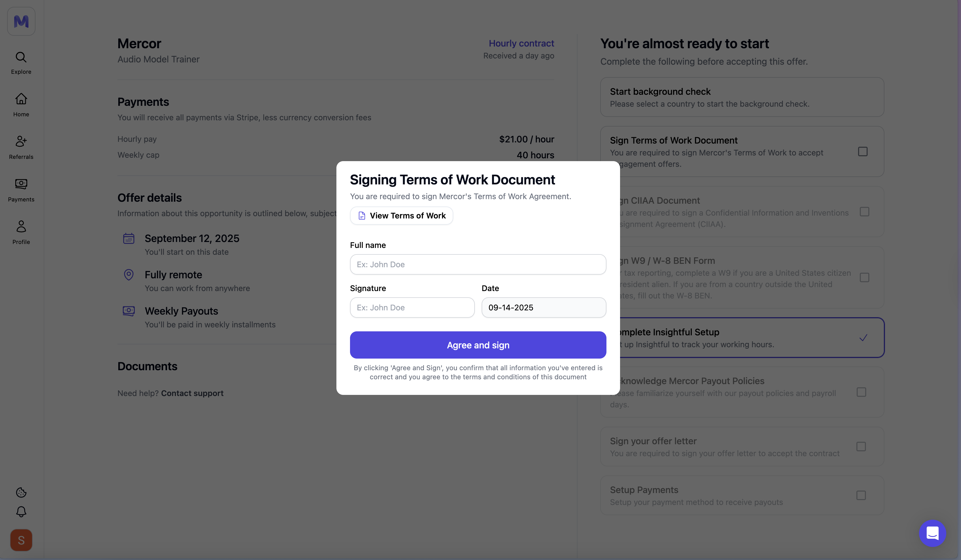The height and width of the screenshot is (560, 961).
Task: Open the Referrals page icon
Action: pos(21,142)
